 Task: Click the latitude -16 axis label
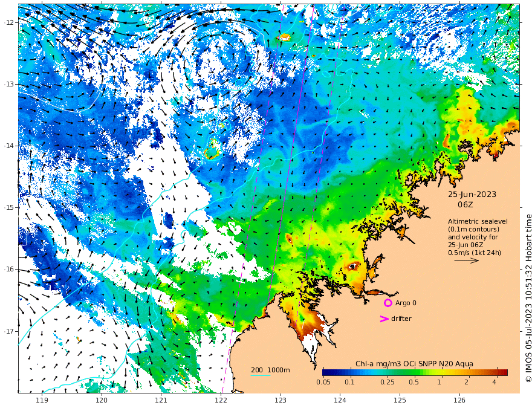coord(10,269)
